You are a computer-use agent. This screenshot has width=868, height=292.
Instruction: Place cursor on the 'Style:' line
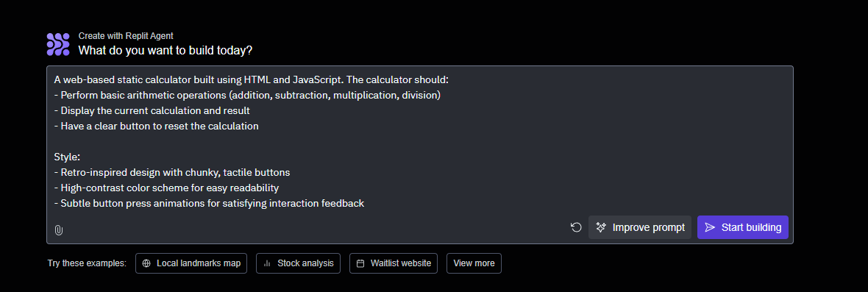(x=68, y=157)
